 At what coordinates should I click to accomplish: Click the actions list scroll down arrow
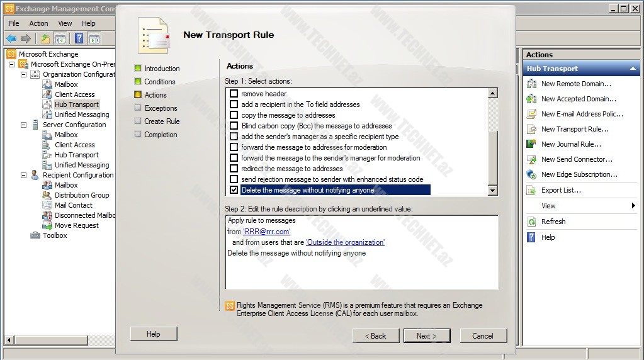click(x=493, y=190)
